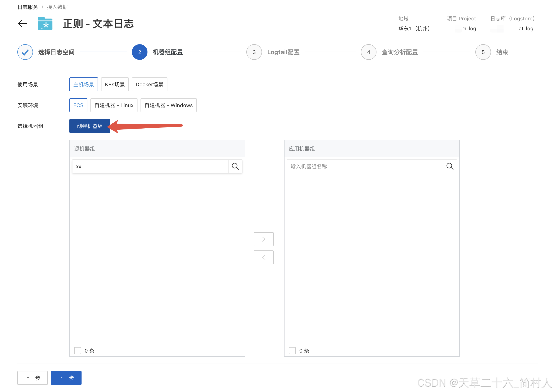Click the regex folder icon beside title

pyautogui.click(x=45, y=23)
